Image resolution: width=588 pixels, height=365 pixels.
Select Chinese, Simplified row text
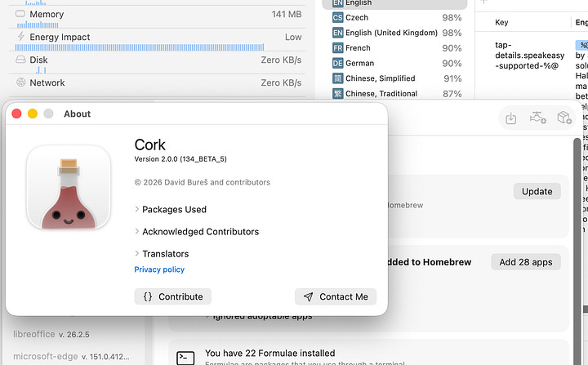click(381, 78)
